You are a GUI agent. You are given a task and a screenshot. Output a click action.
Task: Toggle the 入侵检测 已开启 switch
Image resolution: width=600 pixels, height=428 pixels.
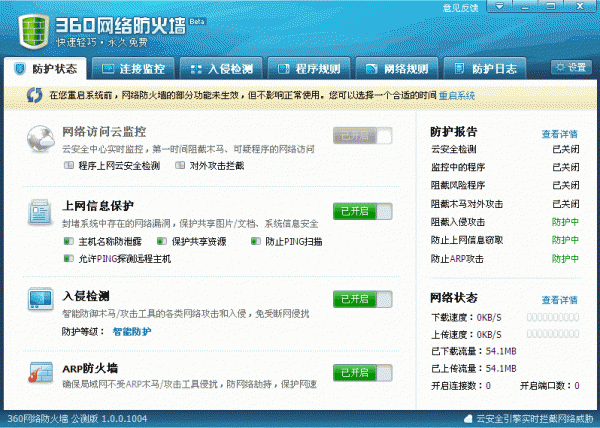[362, 299]
